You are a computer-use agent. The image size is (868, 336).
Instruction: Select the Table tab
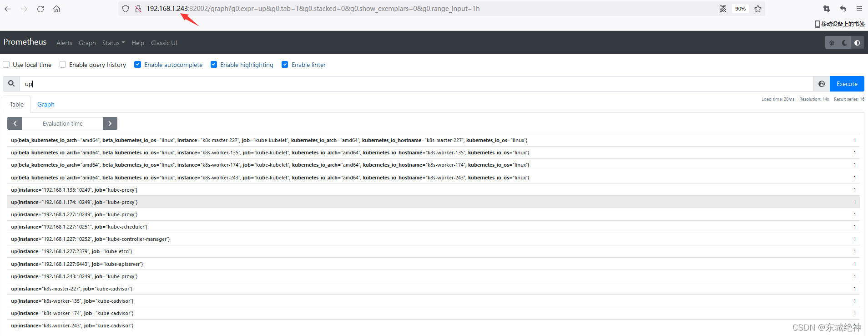click(x=17, y=104)
